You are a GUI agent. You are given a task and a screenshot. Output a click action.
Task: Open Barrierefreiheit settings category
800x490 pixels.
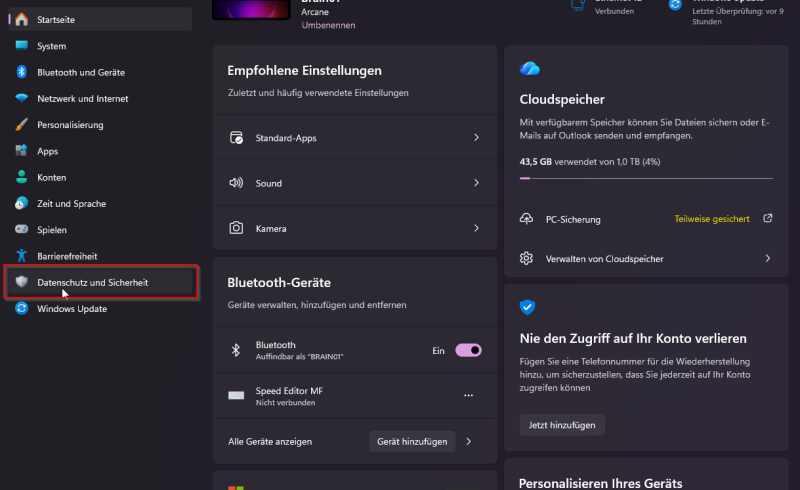click(101, 256)
